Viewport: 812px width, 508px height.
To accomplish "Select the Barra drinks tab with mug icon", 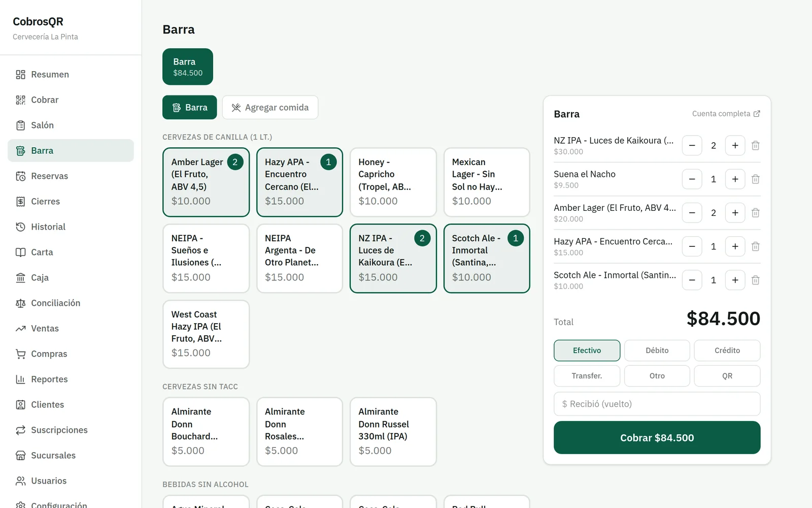I will click(x=190, y=107).
